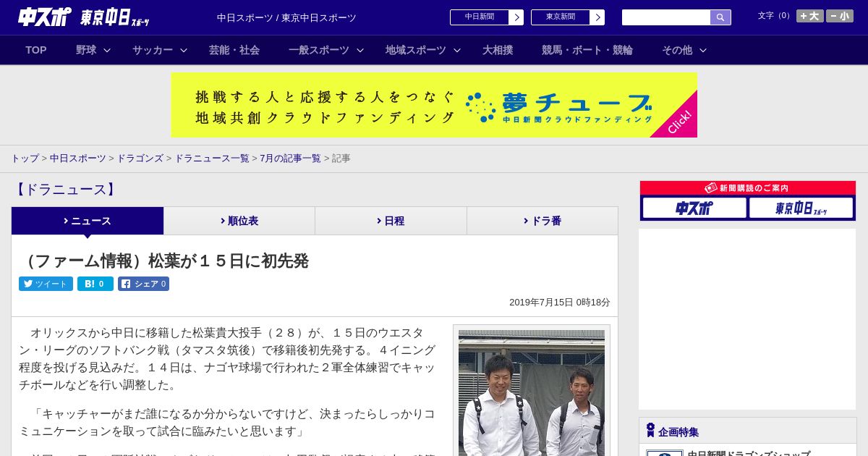Click 新聞購読のご案内 header
Screen dimensions: 868x456
click(x=747, y=187)
